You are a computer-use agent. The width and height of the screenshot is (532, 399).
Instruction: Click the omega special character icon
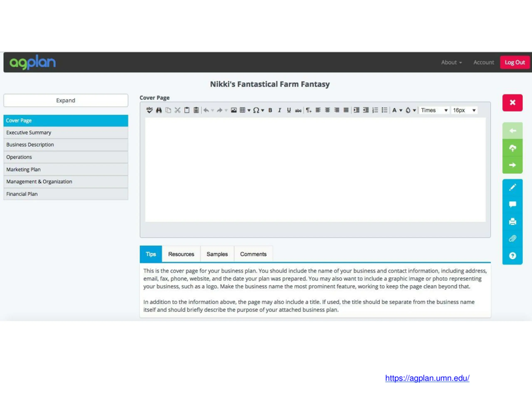pyautogui.click(x=256, y=110)
